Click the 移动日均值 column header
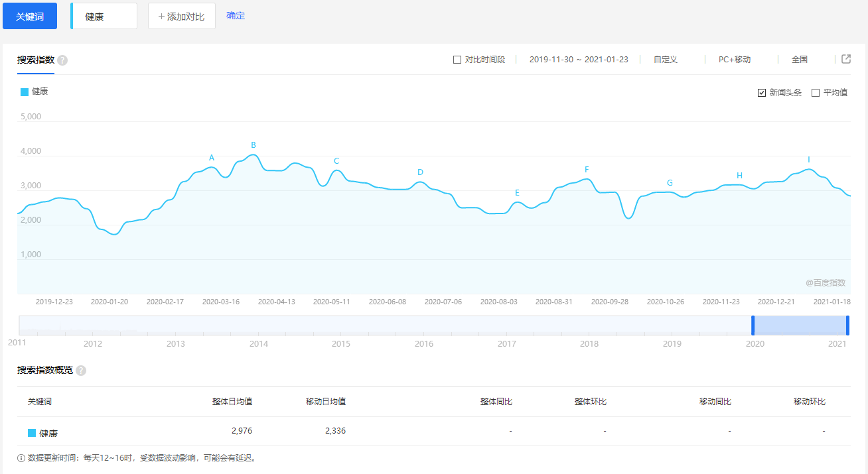Viewport: 868px width, 474px height. tap(326, 402)
